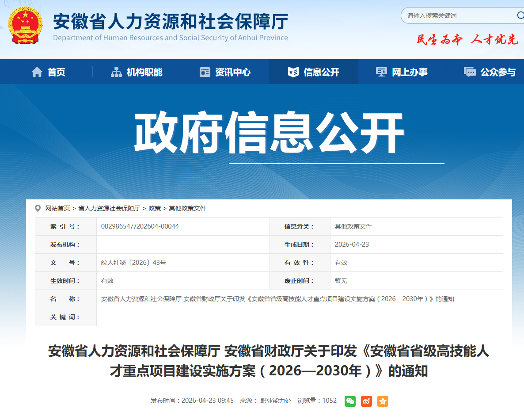Click the 有效性 value 有效
The width and height of the screenshot is (524, 420).
341,263
